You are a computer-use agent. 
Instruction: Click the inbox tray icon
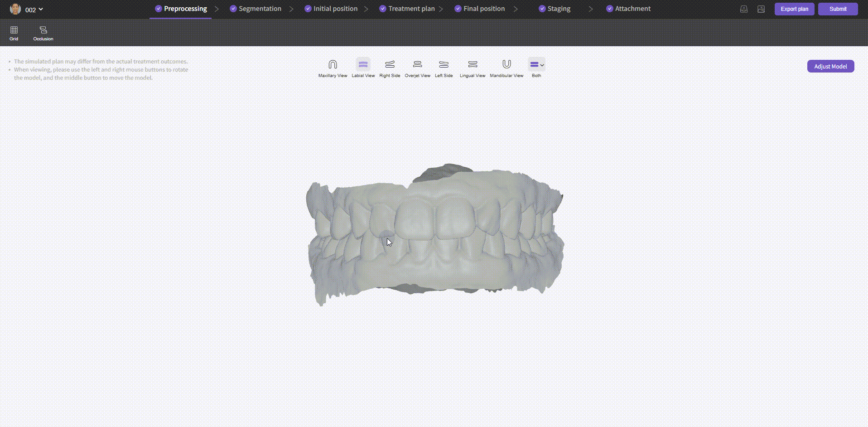(x=744, y=9)
